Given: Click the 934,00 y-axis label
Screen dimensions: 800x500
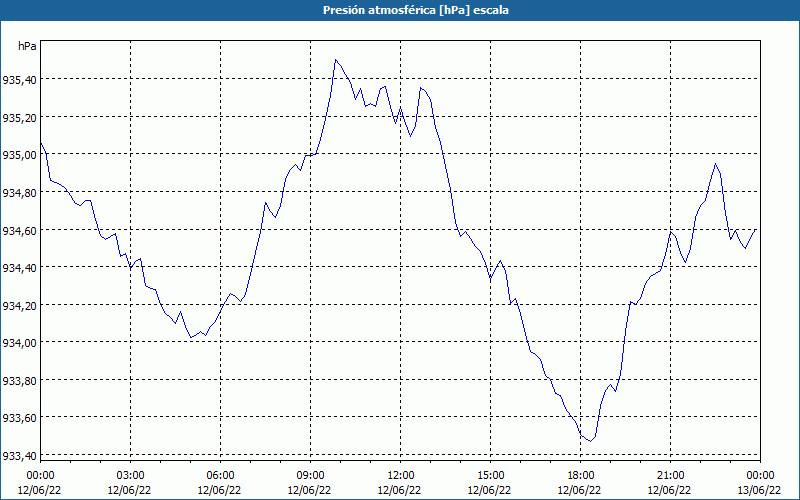Looking at the screenshot, I should 19,342.
